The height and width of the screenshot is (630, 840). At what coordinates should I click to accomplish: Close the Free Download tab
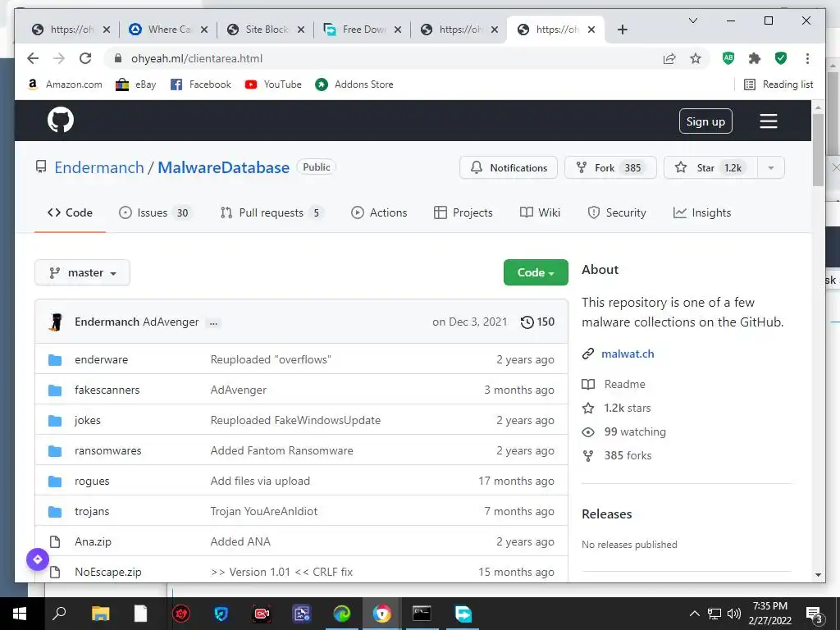(398, 30)
